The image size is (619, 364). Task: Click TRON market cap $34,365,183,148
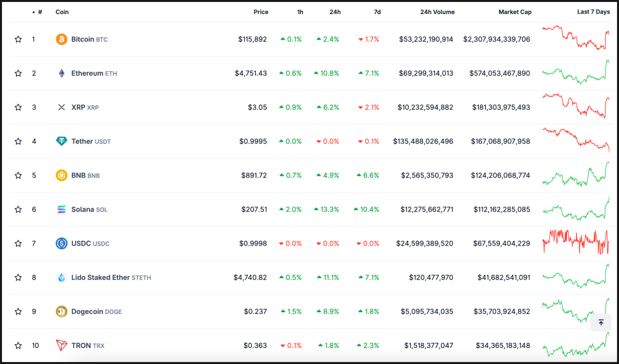[503, 345]
